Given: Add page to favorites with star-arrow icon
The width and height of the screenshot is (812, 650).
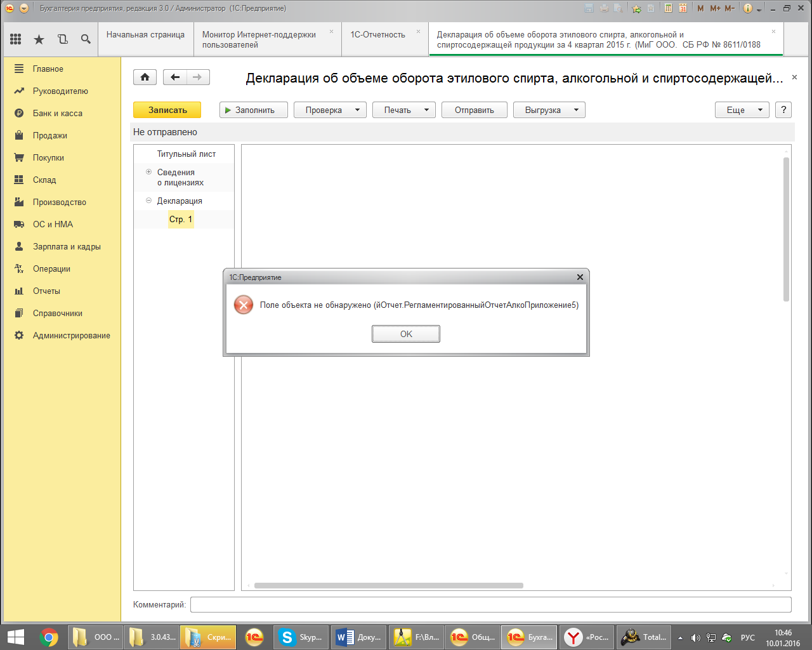Looking at the screenshot, I should tap(636, 8).
